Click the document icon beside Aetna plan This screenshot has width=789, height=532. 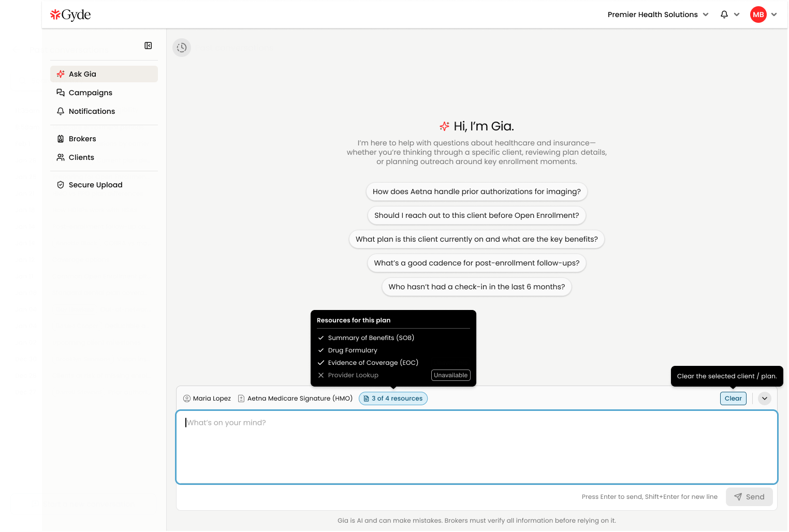(x=241, y=398)
